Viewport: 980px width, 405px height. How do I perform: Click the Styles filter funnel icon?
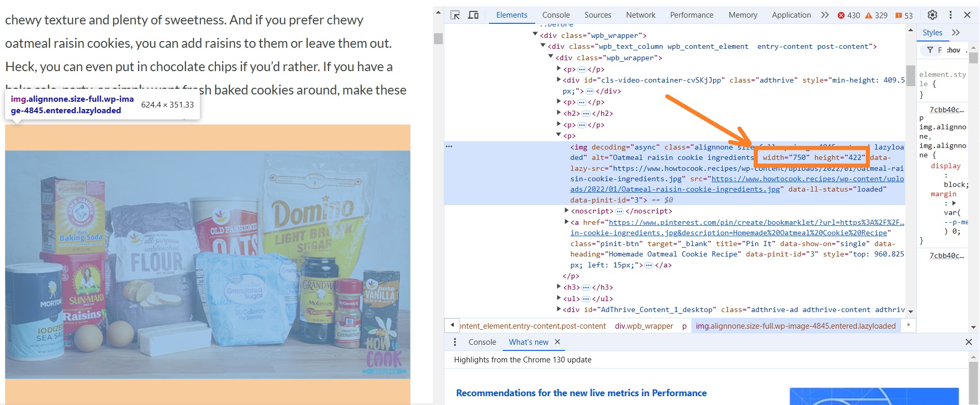coord(930,50)
